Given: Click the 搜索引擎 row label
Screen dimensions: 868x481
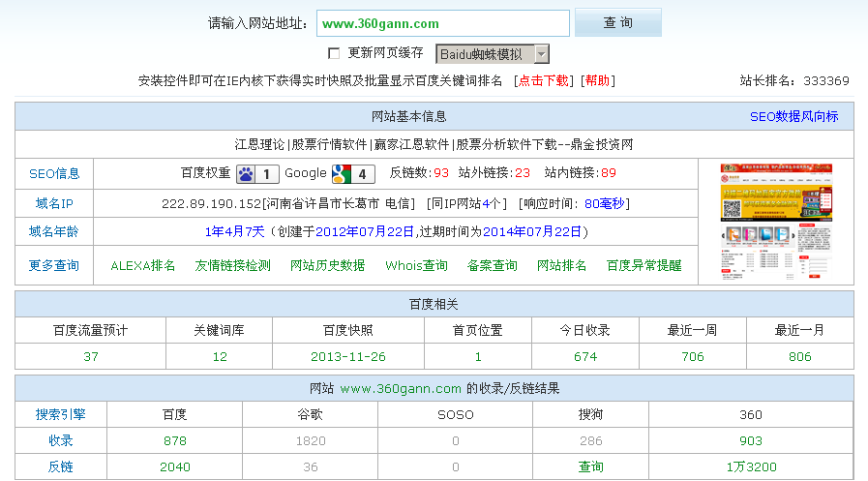Looking at the screenshot, I should pos(60,414).
